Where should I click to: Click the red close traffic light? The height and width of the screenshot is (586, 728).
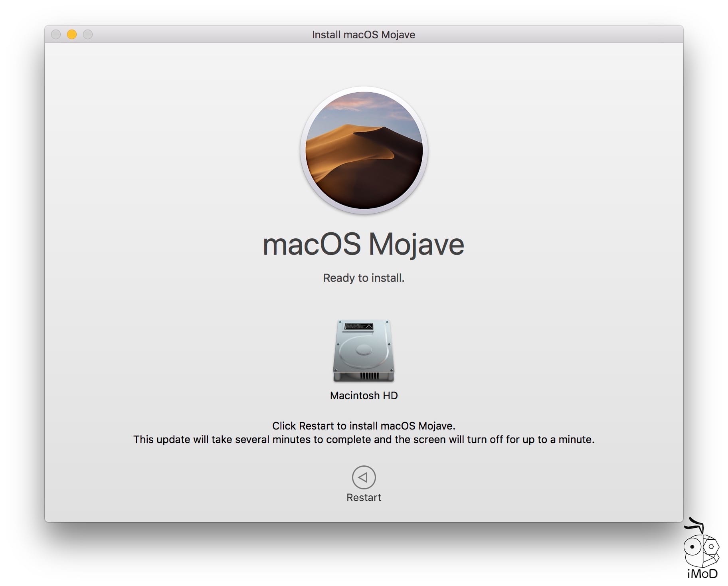pyautogui.click(x=56, y=35)
